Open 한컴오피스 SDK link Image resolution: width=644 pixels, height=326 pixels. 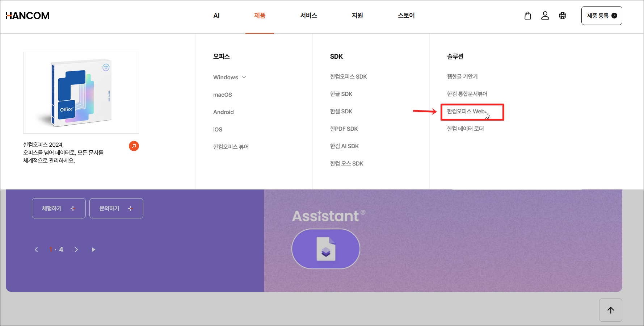349,76
